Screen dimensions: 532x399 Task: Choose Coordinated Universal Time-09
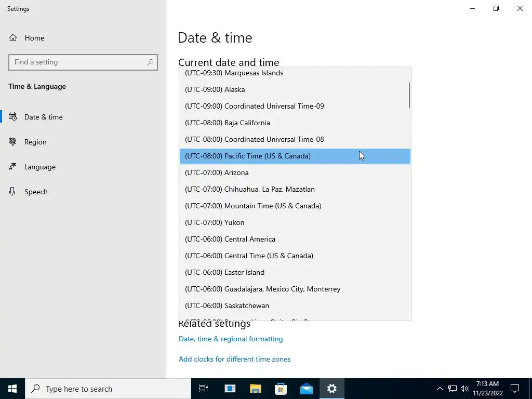295,106
